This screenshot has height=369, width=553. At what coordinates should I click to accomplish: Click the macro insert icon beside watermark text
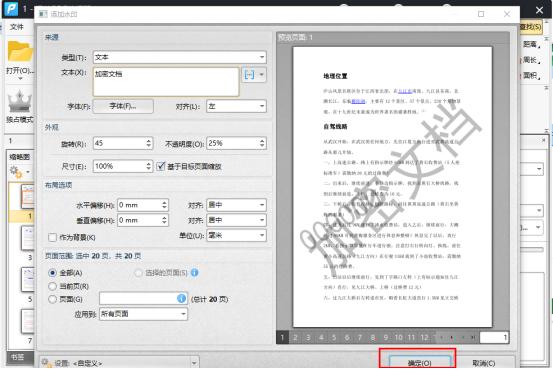tap(249, 74)
